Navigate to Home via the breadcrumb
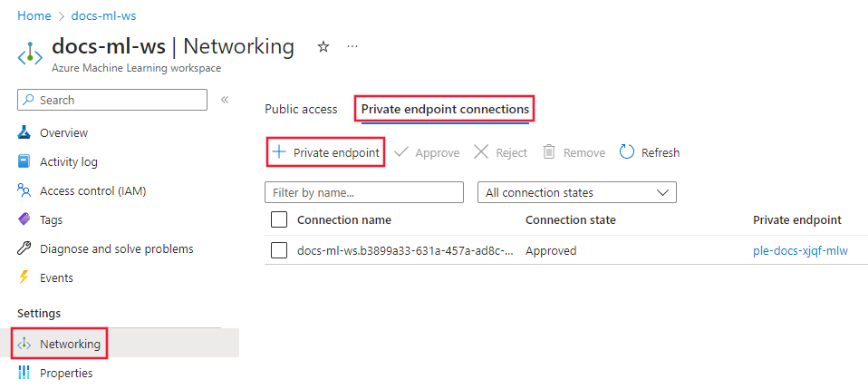 34,16
